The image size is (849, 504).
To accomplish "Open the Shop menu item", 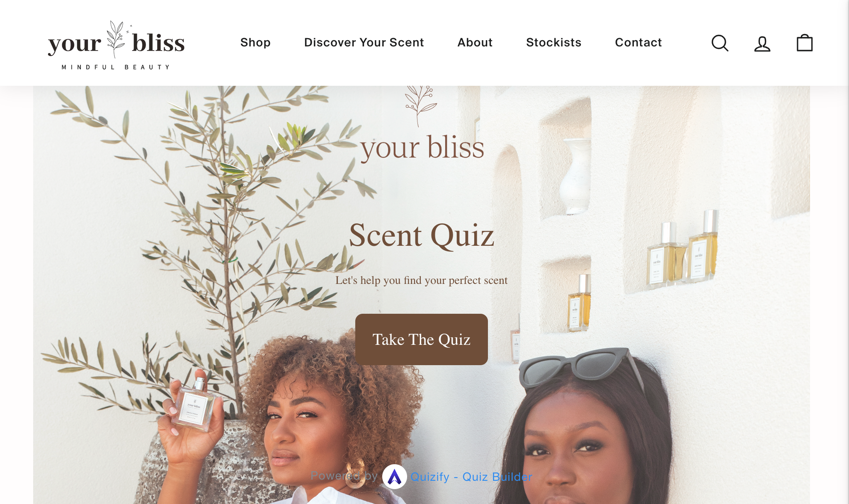I will [255, 42].
